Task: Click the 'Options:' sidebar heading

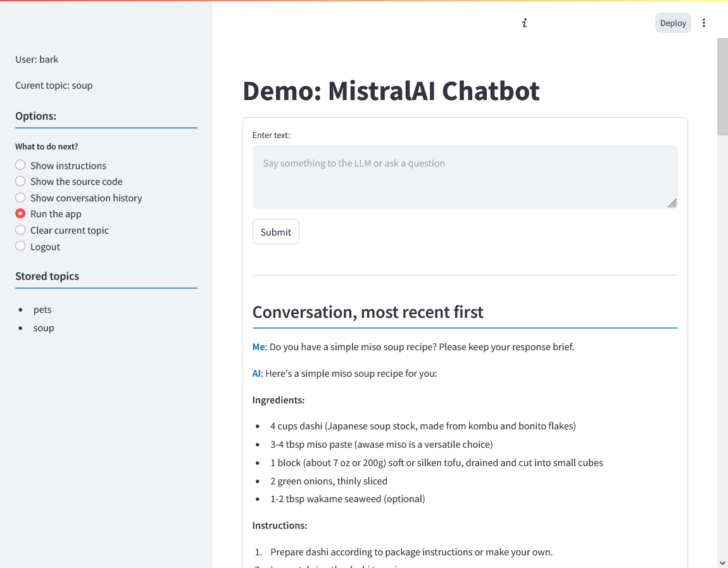Action: (x=35, y=116)
